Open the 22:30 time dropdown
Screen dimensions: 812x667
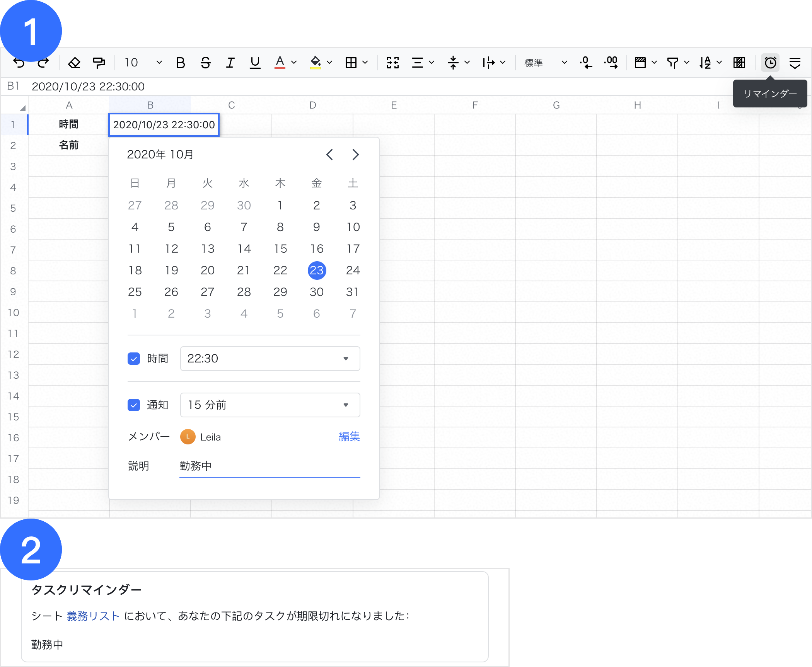[270, 359]
